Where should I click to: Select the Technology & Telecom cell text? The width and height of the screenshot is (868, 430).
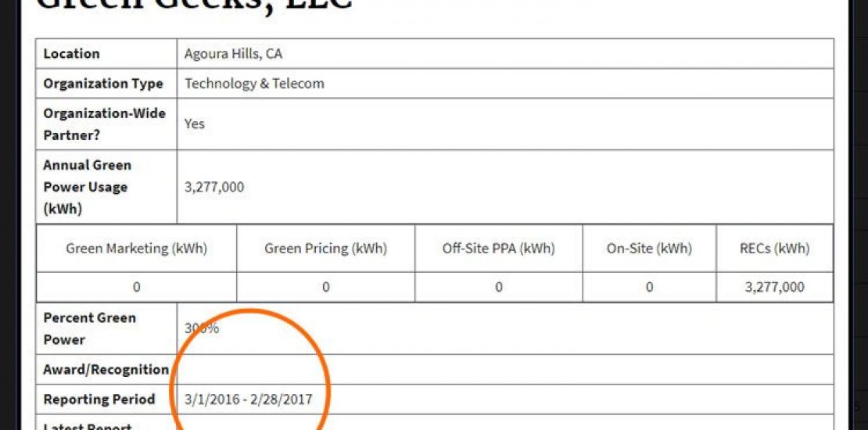(x=254, y=84)
